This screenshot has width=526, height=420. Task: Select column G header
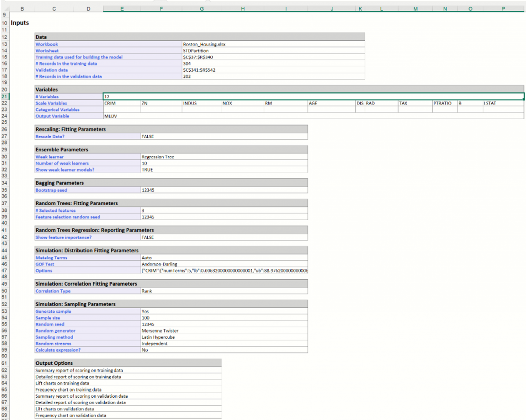(x=201, y=8)
